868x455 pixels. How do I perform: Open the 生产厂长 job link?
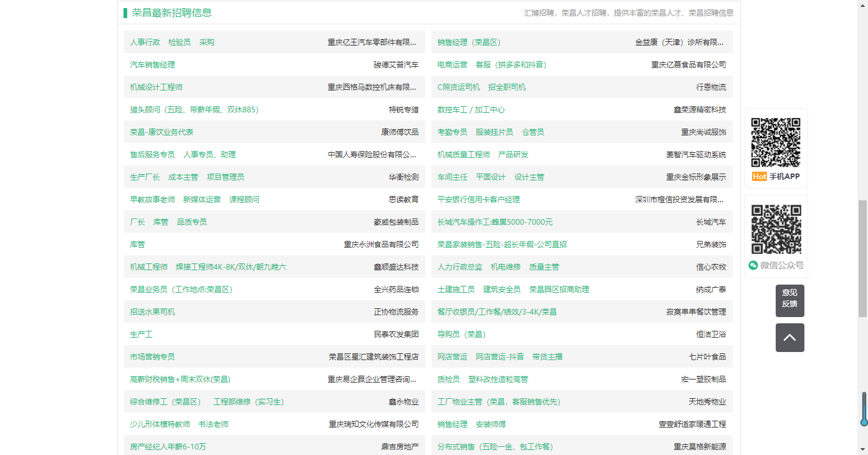click(145, 177)
